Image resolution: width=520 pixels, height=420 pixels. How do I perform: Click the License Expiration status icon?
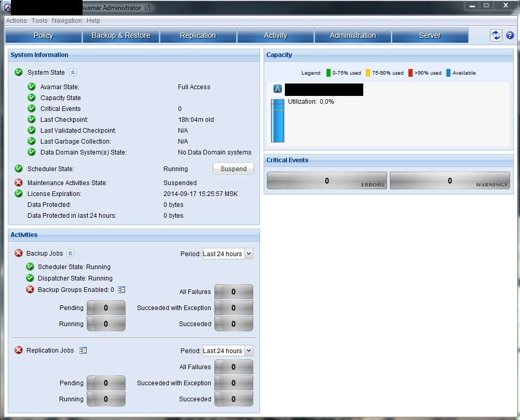(19, 193)
